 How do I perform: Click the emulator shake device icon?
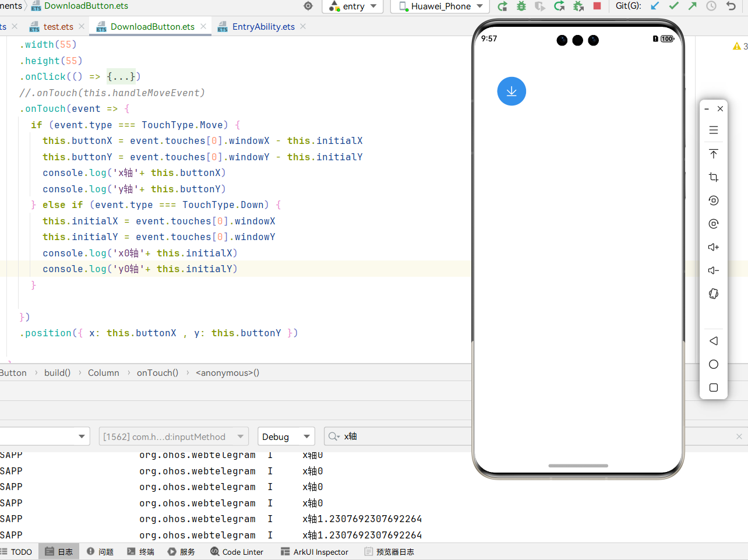(714, 294)
